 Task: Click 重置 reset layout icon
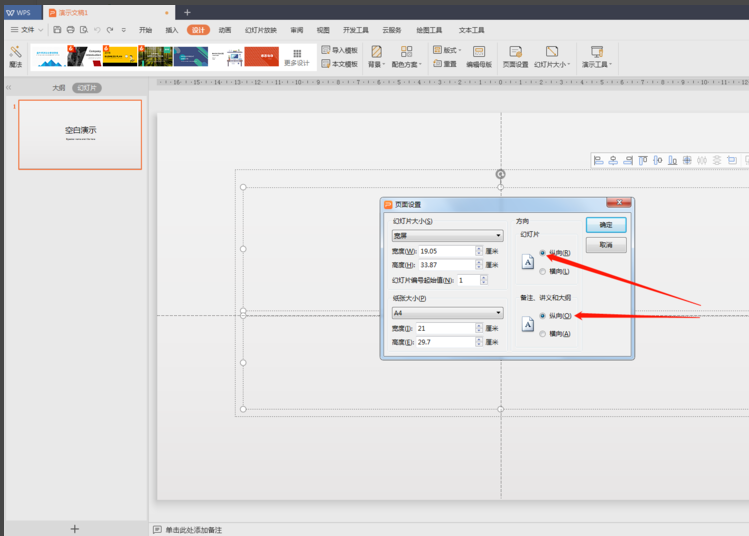click(x=445, y=64)
